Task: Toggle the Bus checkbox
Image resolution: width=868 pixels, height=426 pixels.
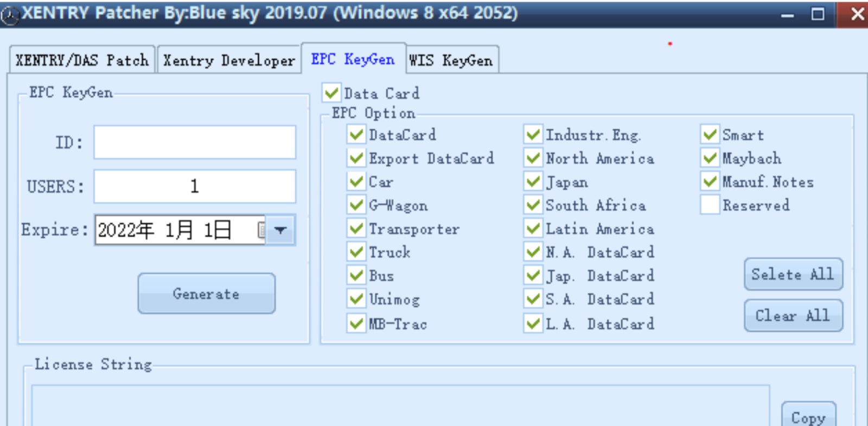Action: click(x=356, y=275)
